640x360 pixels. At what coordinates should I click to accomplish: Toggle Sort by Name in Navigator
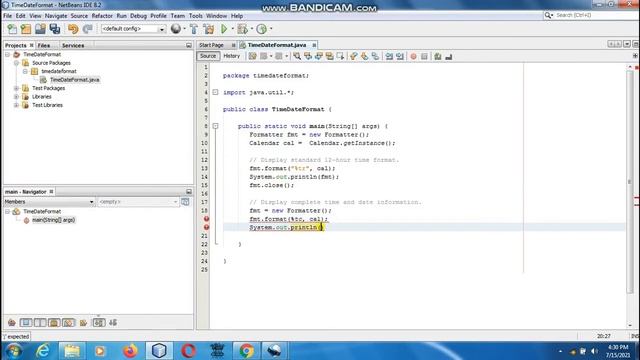click(99, 323)
